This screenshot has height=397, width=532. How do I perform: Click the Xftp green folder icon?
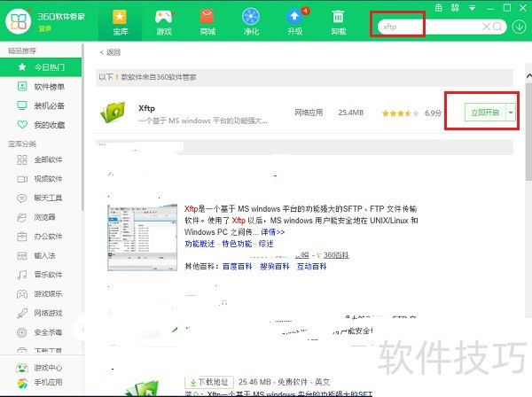click(x=113, y=112)
